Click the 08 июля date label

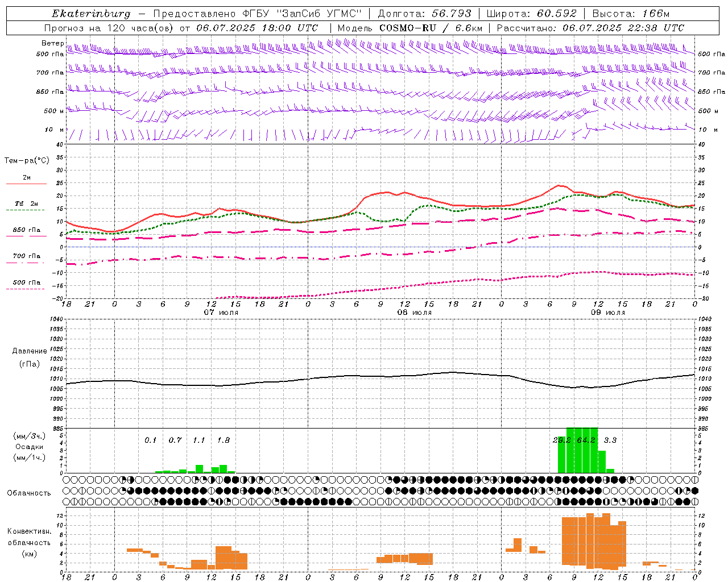pyautogui.click(x=414, y=313)
